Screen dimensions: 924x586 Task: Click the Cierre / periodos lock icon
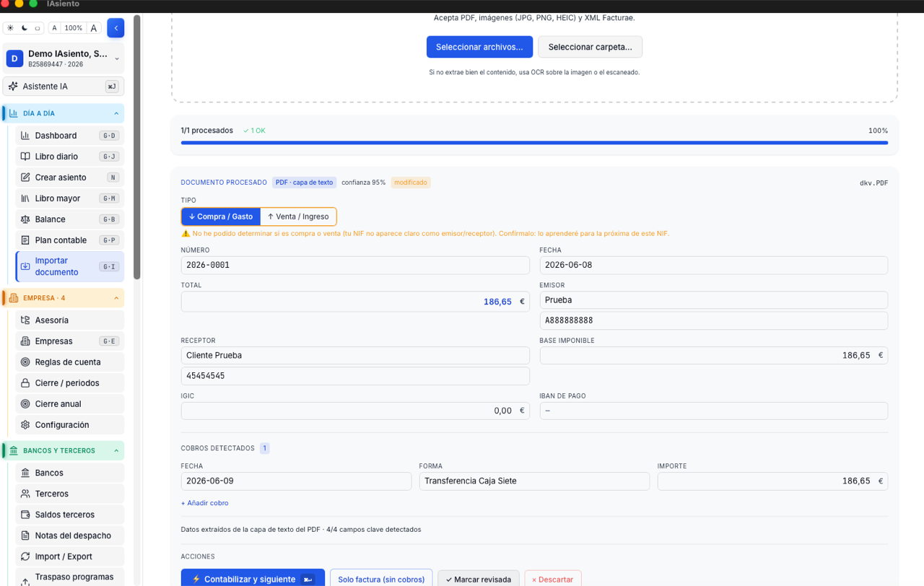(x=25, y=383)
